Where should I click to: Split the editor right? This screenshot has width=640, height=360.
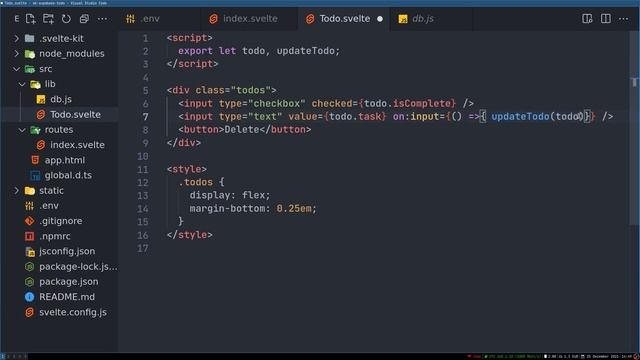pyautogui.click(x=605, y=19)
